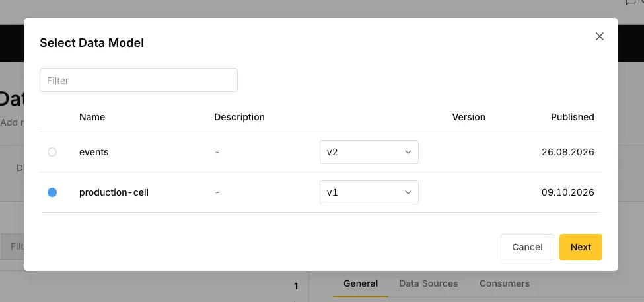Select the production-cell radio button

tap(52, 192)
